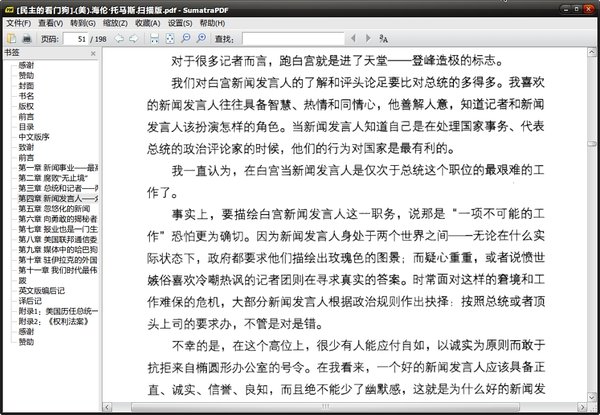Close the 书签 bookmarks panel
The image size is (600, 415).
tap(93, 54)
